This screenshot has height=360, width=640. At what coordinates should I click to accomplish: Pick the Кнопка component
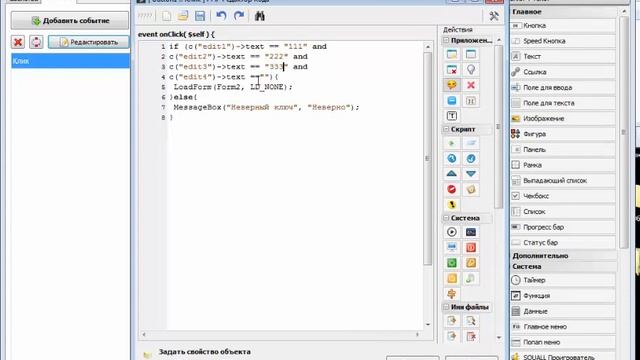click(563, 25)
